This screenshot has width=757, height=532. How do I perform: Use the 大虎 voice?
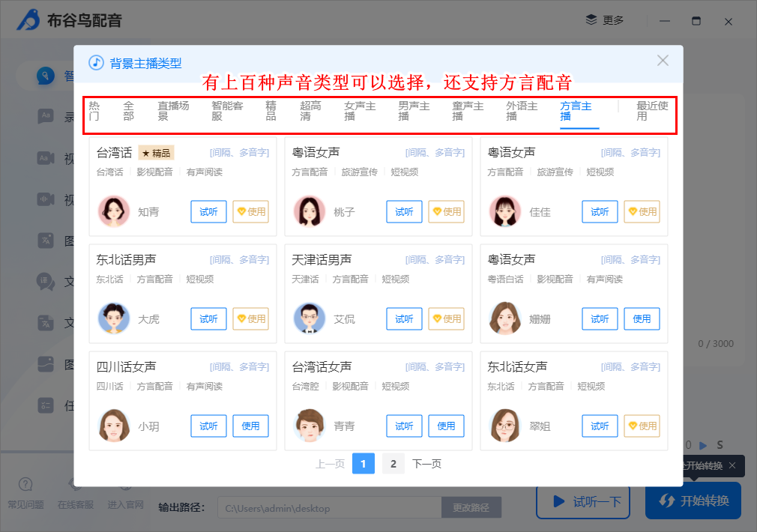(x=250, y=319)
